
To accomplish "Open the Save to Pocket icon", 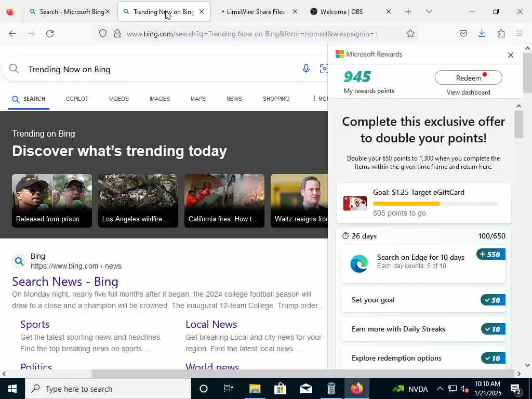I will pyautogui.click(x=463, y=33).
